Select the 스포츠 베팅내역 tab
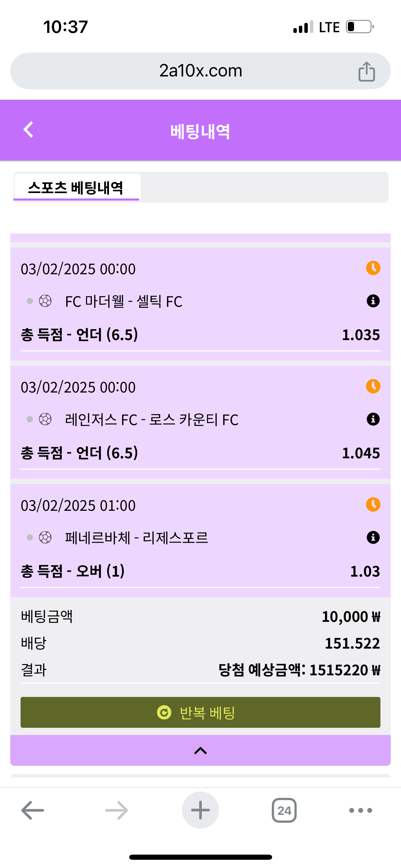This screenshot has width=401, height=868. coord(76,188)
